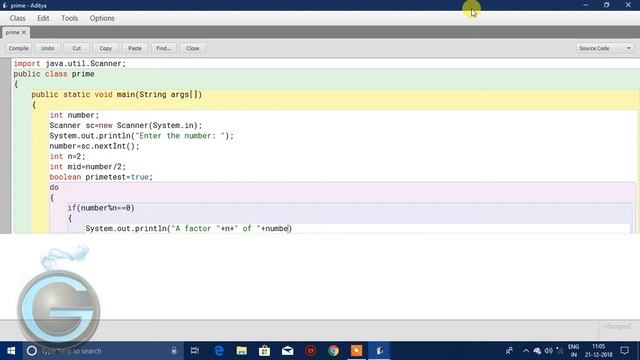Open the People icon in system tray

509,351
